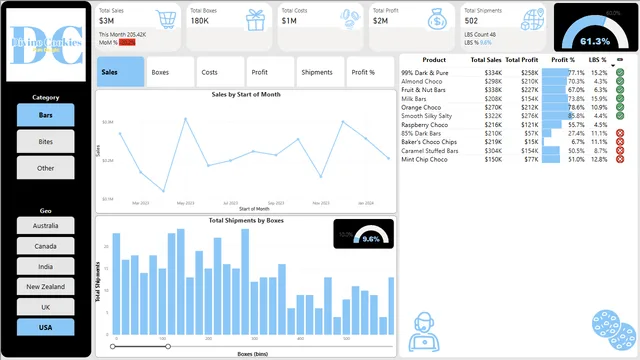Click the 9.6% LBS gauge
The width and height of the screenshot is (640, 360).
point(364,234)
